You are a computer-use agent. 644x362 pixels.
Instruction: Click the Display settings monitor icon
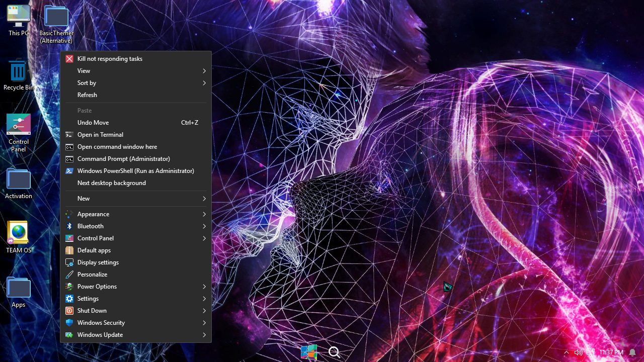pos(69,262)
